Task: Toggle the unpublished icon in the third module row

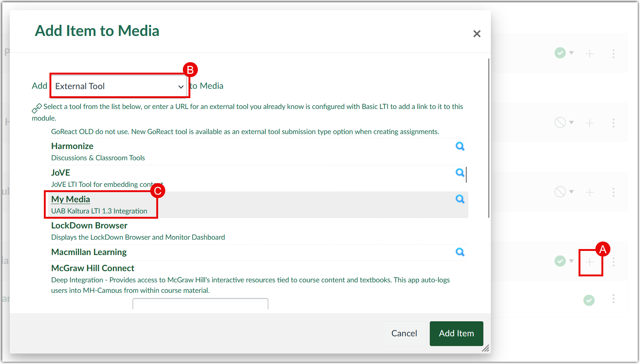Action: point(560,192)
